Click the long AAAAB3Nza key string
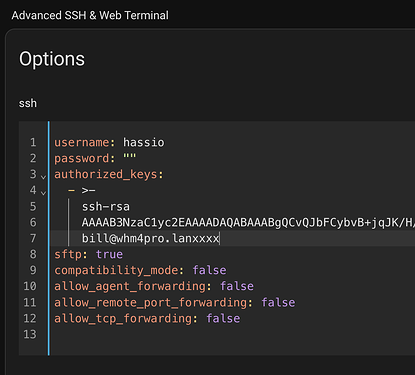The width and height of the screenshot is (415, 375). click(x=248, y=223)
